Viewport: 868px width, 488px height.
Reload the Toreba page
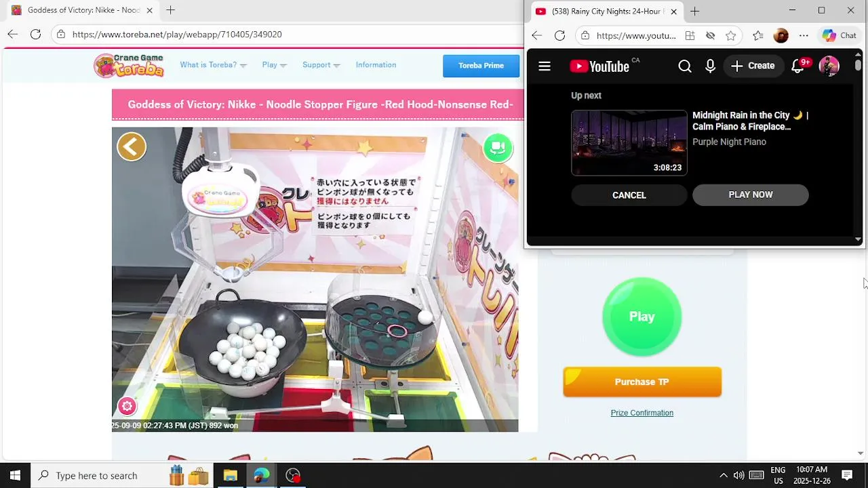pos(35,34)
